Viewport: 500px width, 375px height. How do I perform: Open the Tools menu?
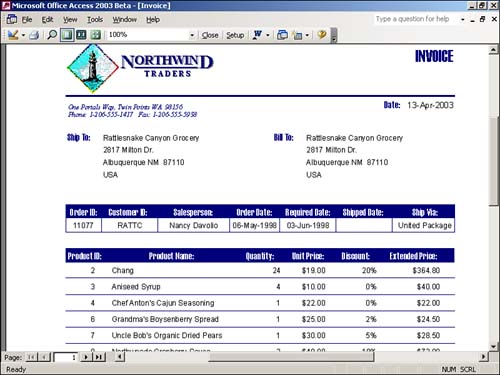95,20
